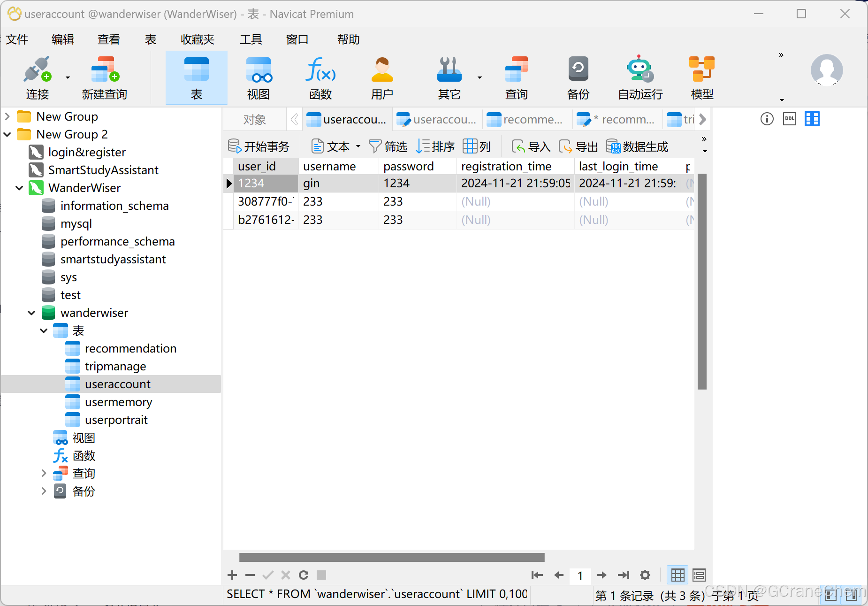The image size is (868, 606).
Task: Click the Filter (筛选) funnel button
Action: click(x=388, y=146)
